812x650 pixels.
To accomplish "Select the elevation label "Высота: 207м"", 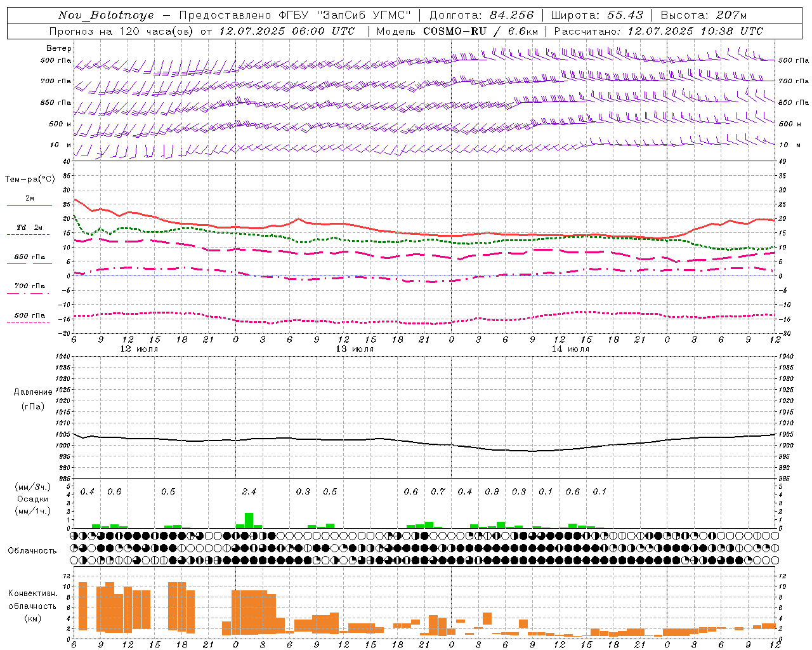I will 704,15.
